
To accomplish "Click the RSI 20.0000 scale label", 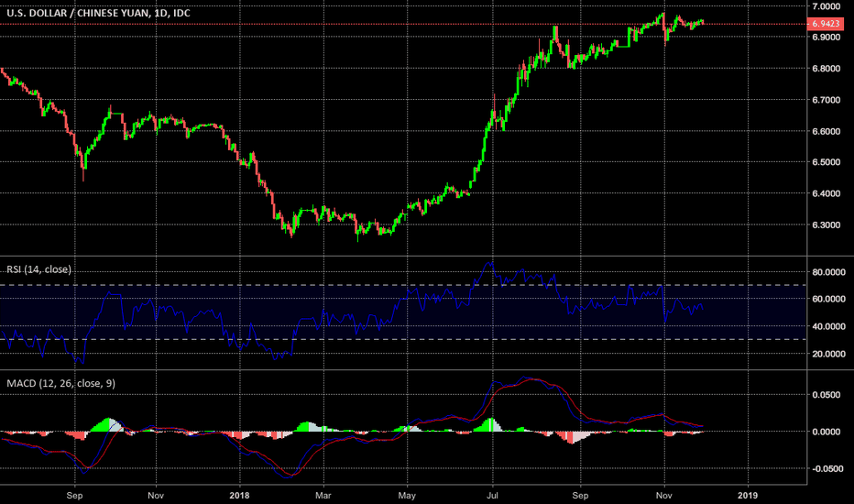I will 829,354.
